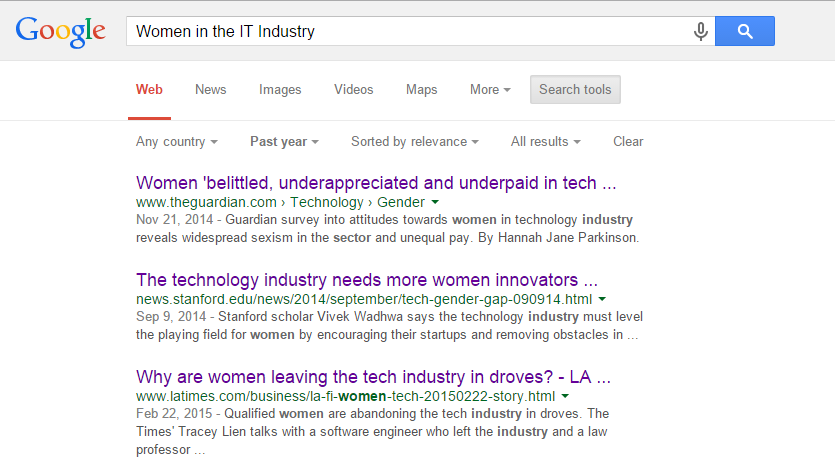
Task: Open the 'women leaving the tech industry' result
Action: [x=373, y=377]
